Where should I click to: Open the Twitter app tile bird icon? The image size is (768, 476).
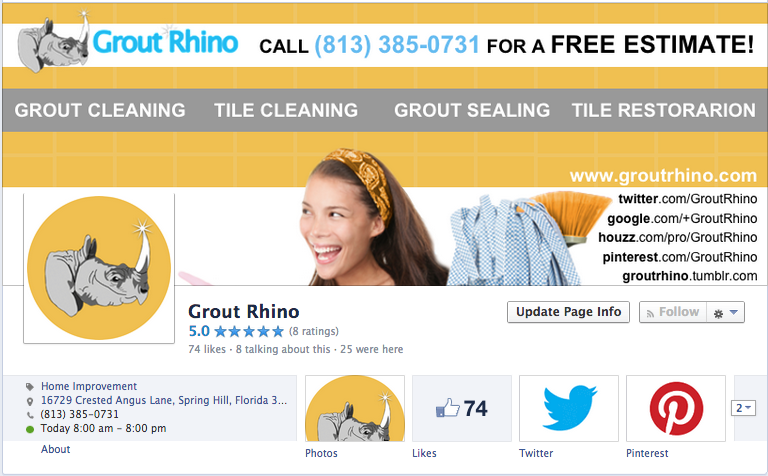[x=569, y=408]
